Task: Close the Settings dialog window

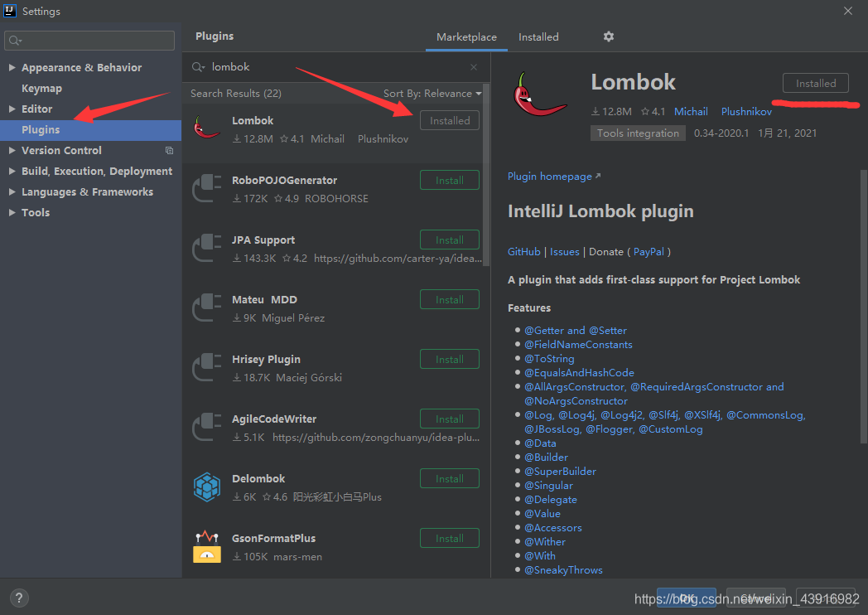Action: 847,11
